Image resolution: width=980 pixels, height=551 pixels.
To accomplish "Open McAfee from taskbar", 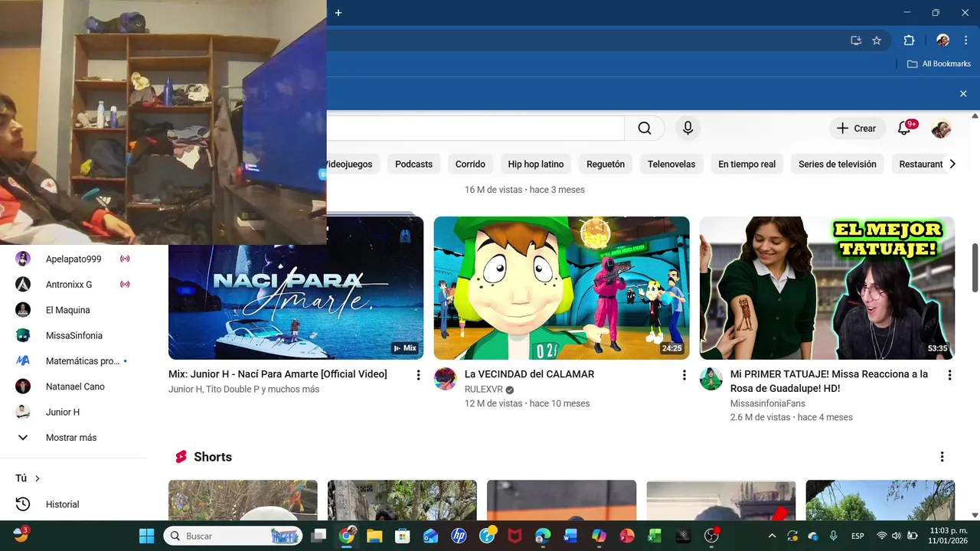I will [514, 536].
